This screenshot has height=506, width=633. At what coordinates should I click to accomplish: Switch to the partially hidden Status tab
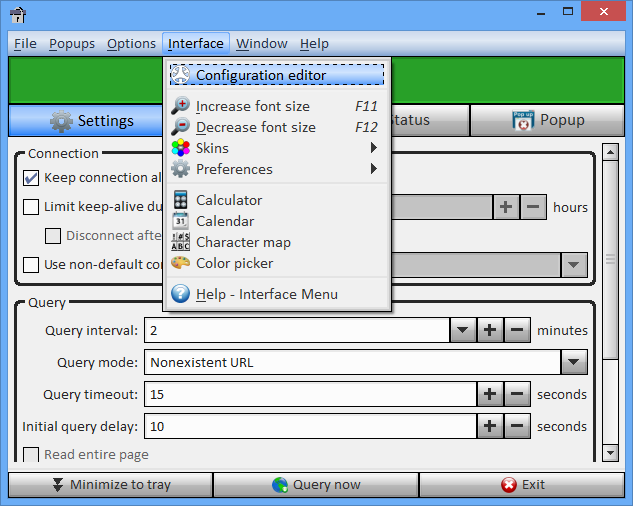tap(430, 120)
